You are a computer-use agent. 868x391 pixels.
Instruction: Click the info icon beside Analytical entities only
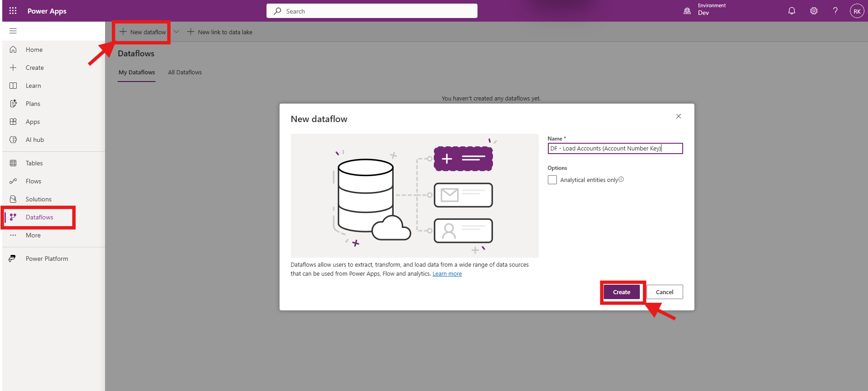pos(621,179)
